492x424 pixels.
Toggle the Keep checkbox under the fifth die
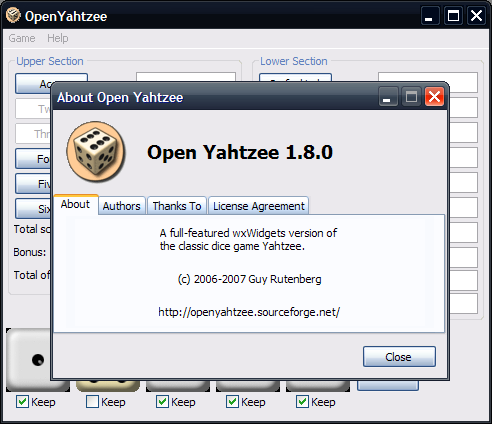coord(302,402)
